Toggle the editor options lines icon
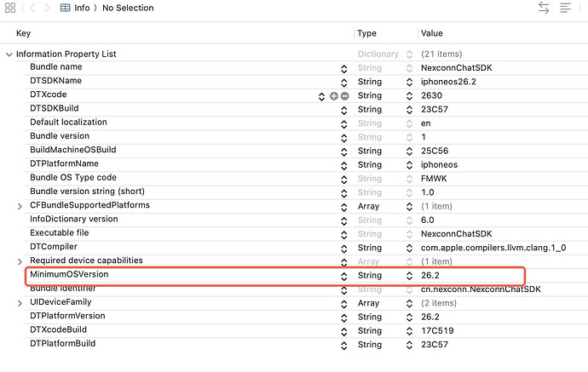 pos(566,9)
